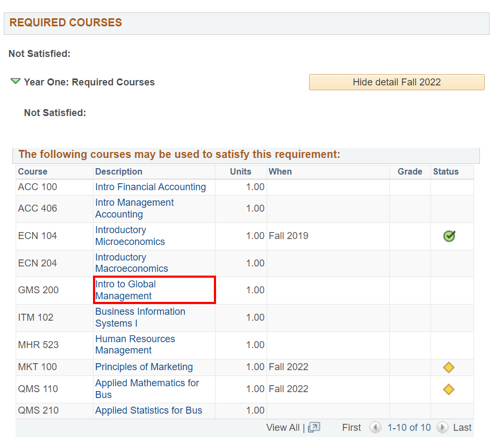Click Hide detail Fall 2022 button
The image size is (495, 448).
396,82
